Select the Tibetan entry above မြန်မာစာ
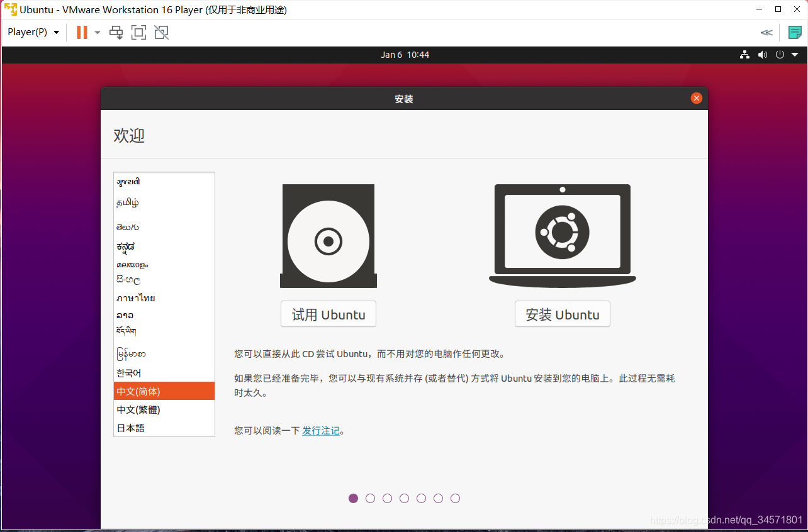Image resolution: width=808 pixels, height=532 pixels. point(164,331)
